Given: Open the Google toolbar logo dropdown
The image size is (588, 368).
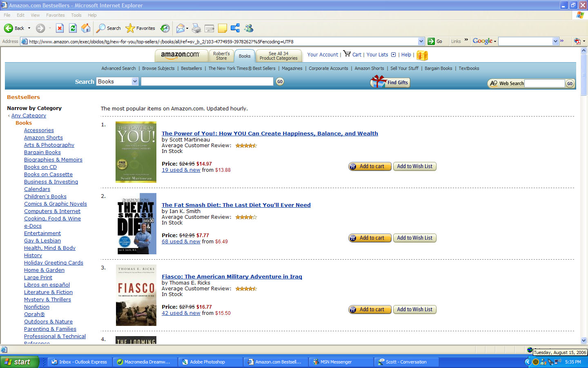Looking at the screenshot, I should point(495,41).
